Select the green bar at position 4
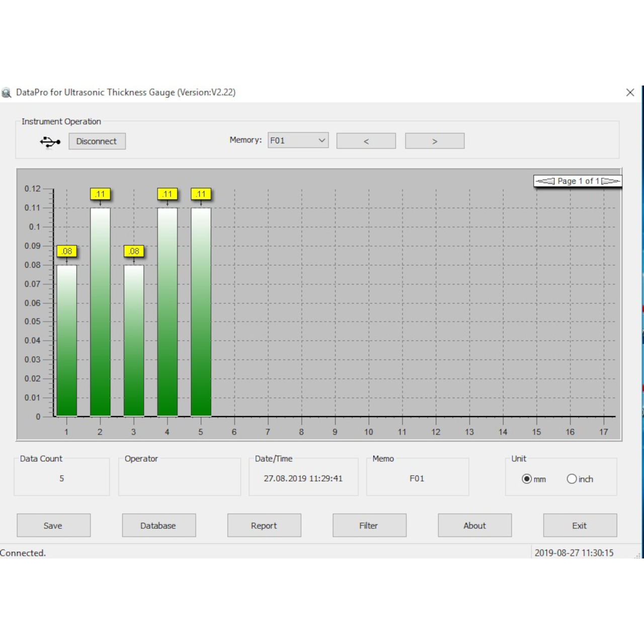This screenshot has width=644, height=644. (167, 312)
